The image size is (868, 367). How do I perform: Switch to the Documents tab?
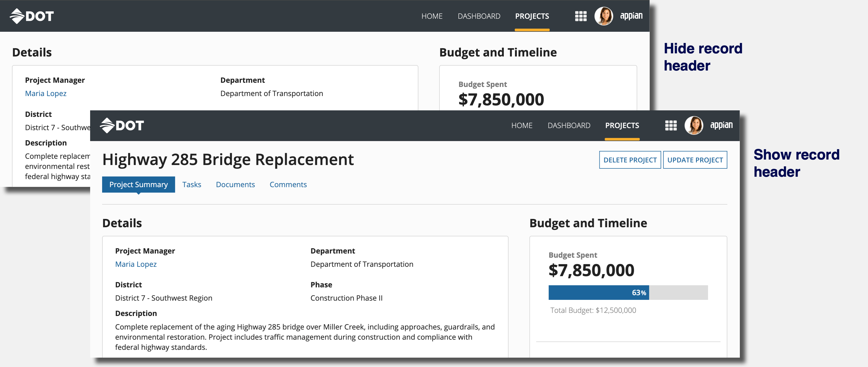pos(235,185)
